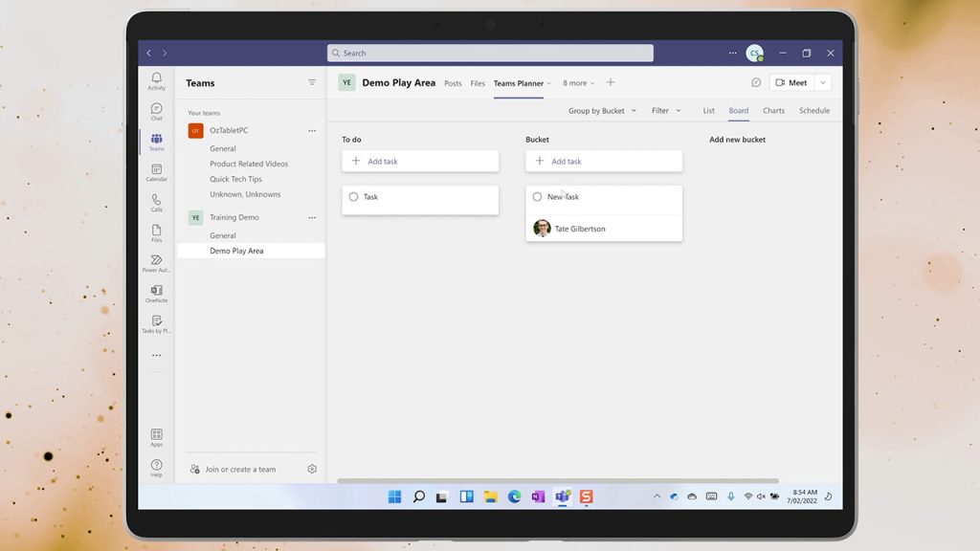Image resolution: width=980 pixels, height=551 pixels.
Task: Open the Filter dropdown
Action: click(x=666, y=111)
